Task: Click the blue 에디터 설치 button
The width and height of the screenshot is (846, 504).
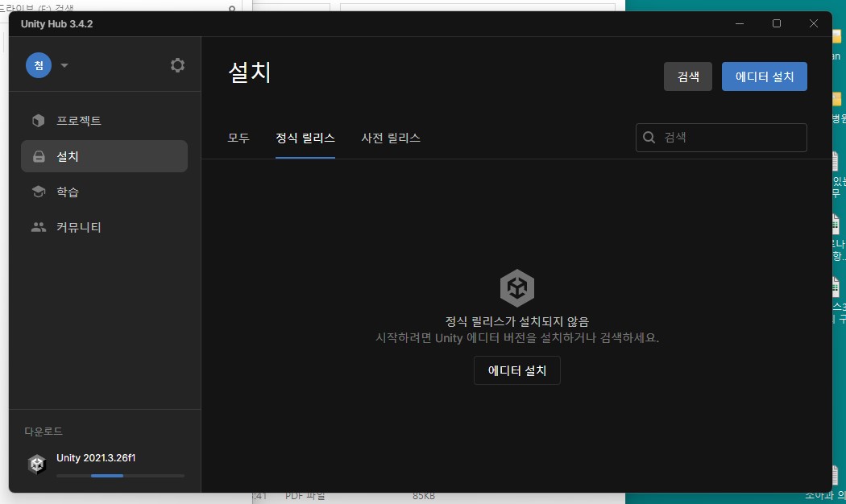Action: pos(765,76)
